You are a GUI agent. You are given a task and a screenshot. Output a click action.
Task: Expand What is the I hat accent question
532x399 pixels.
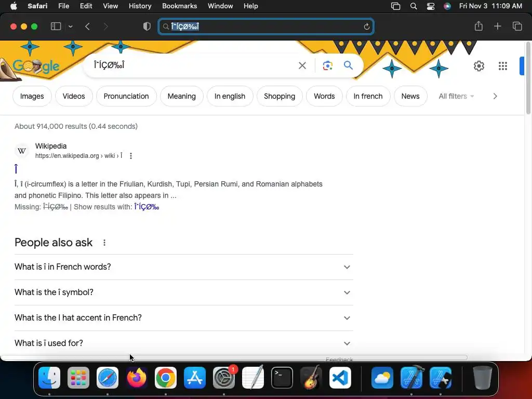coord(183,318)
